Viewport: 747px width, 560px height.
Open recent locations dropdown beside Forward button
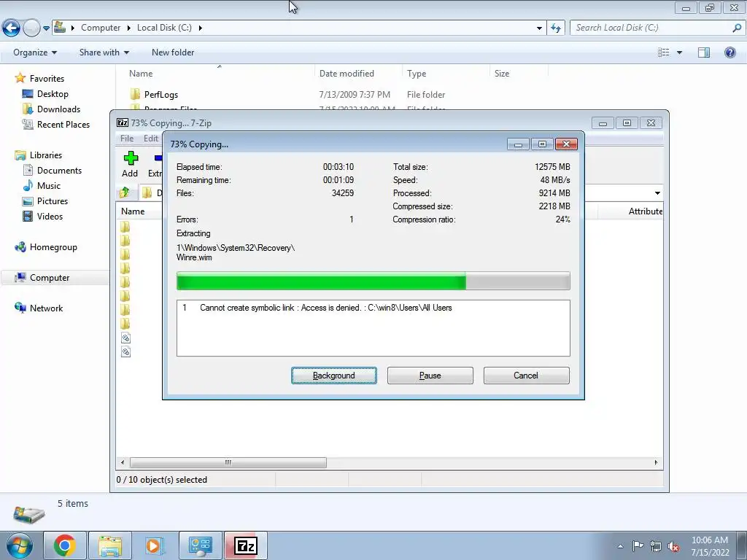(46, 28)
